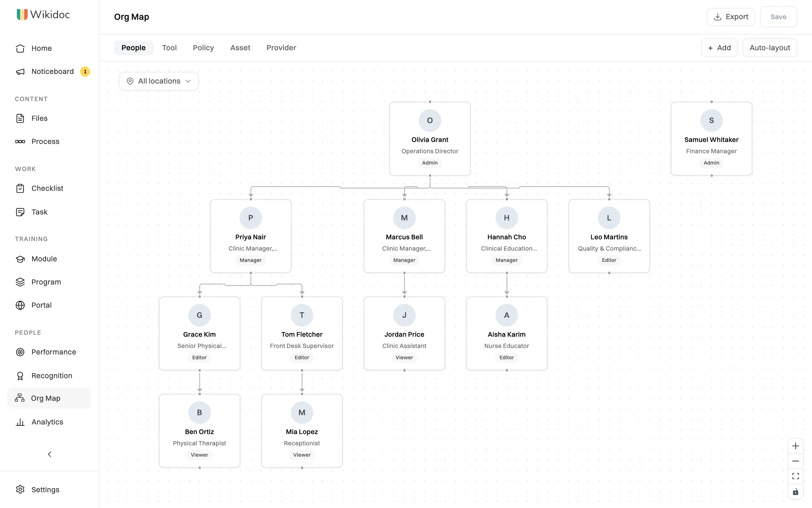Zoom in on the org map canvas
Screen dimensions: 812x508
(x=795, y=446)
